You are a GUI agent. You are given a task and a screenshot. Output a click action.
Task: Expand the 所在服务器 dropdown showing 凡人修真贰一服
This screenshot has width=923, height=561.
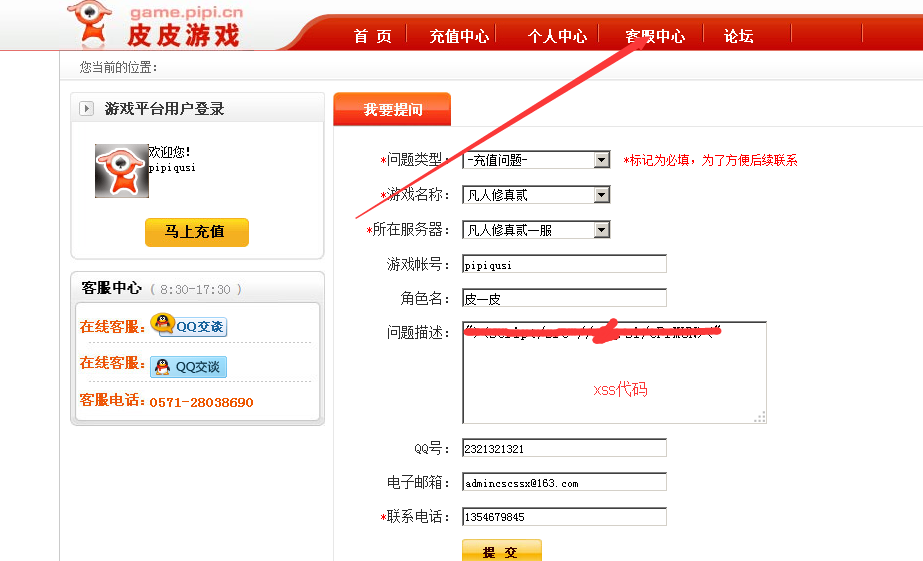click(536, 230)
